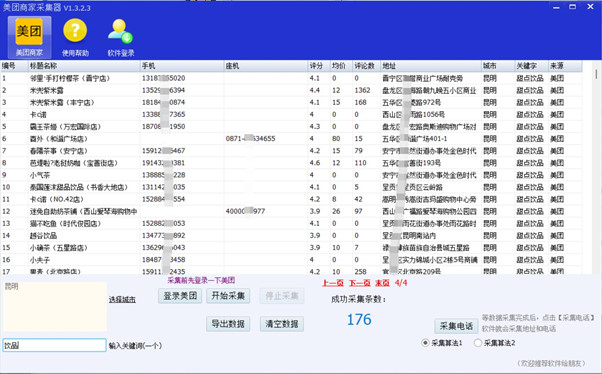The height and width of the screenshot is (374, 602).
Task: Select row 卡c诺（NO.42店）
Action: tap(291, 199)
